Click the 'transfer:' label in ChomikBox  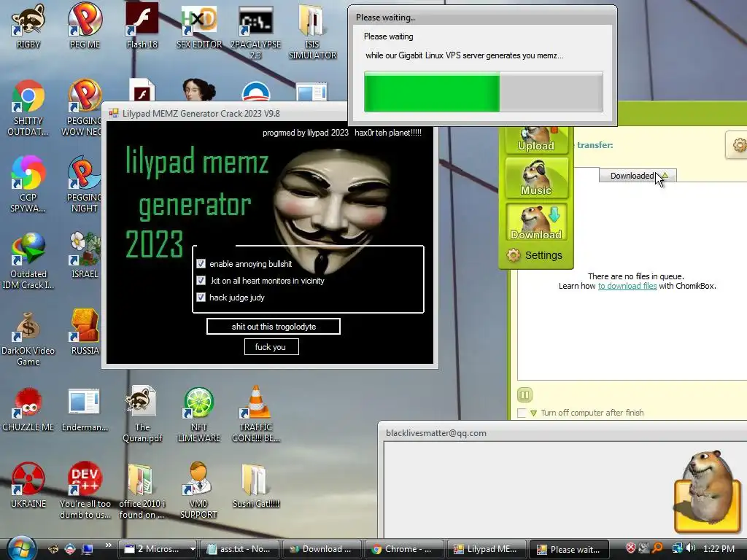click(x=595, y=145)
